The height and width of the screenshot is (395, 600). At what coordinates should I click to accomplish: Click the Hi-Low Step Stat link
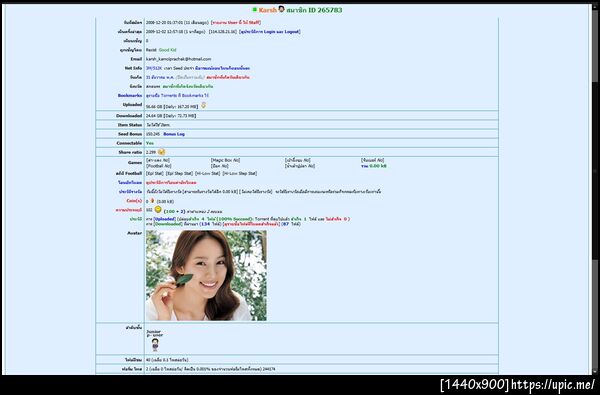240,174
